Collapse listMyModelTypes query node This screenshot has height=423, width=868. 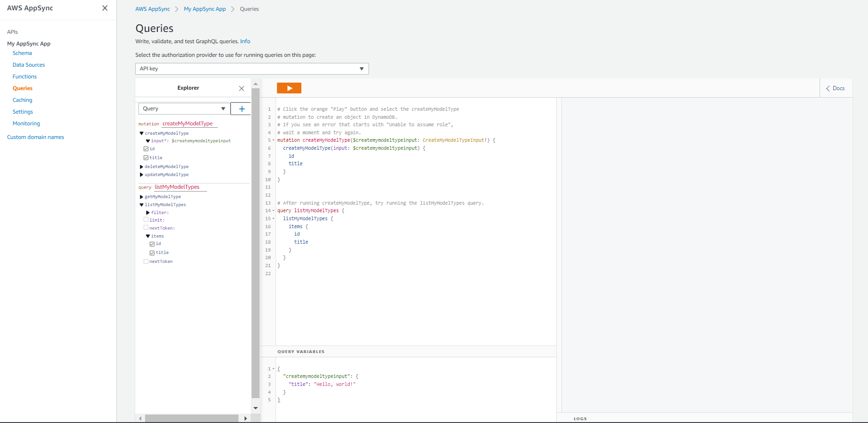[x=141, y=205]
